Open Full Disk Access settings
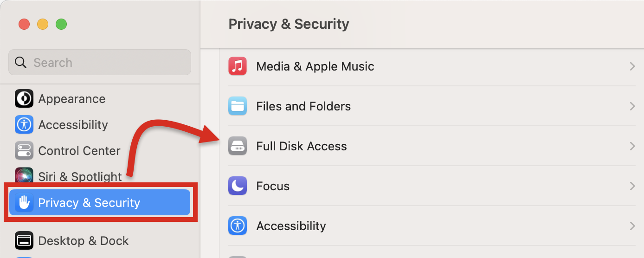Viewport: 644px width, 258px height. [432, 146]
